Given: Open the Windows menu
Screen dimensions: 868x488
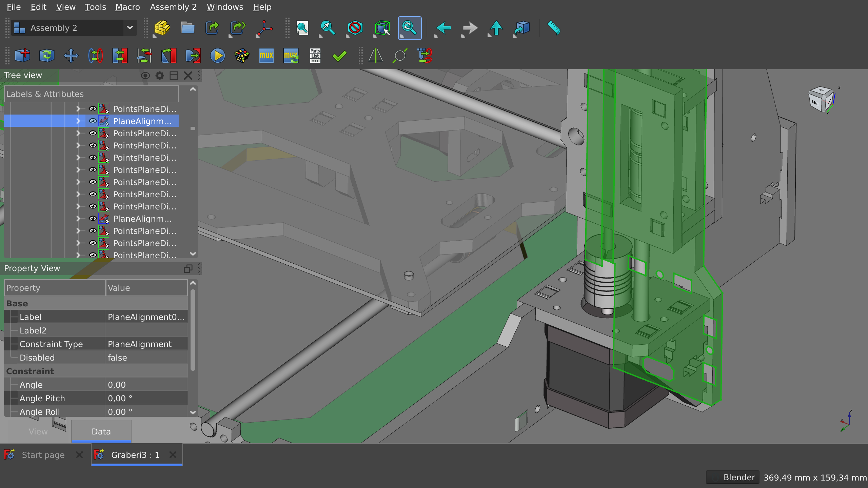Looking at the screenshot, I should [225, 7].
